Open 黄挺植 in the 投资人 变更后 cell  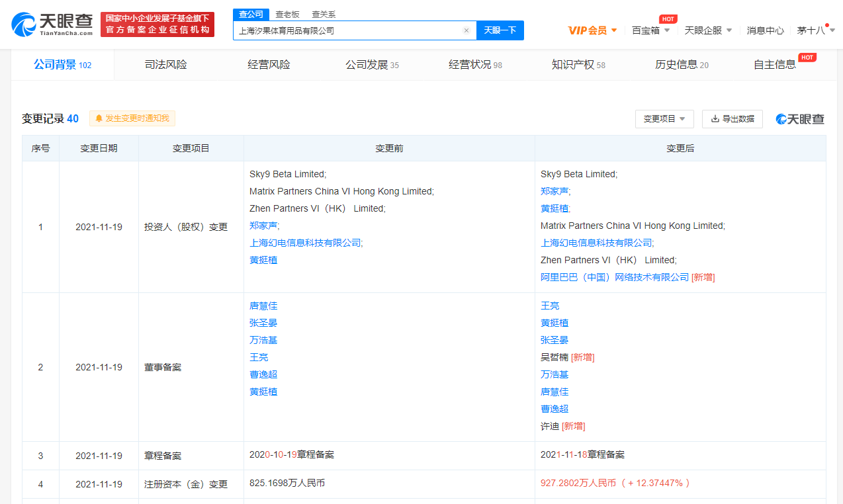coord(555,208)
